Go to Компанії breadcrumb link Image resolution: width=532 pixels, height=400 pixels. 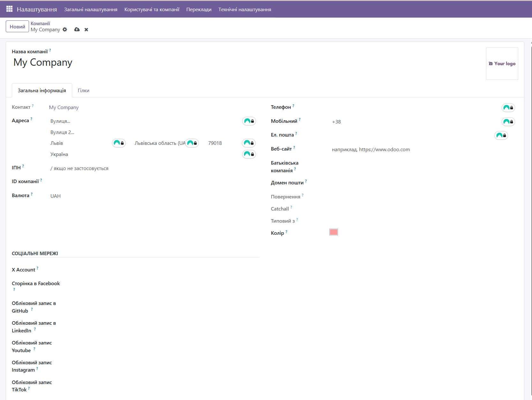point(40,23)
